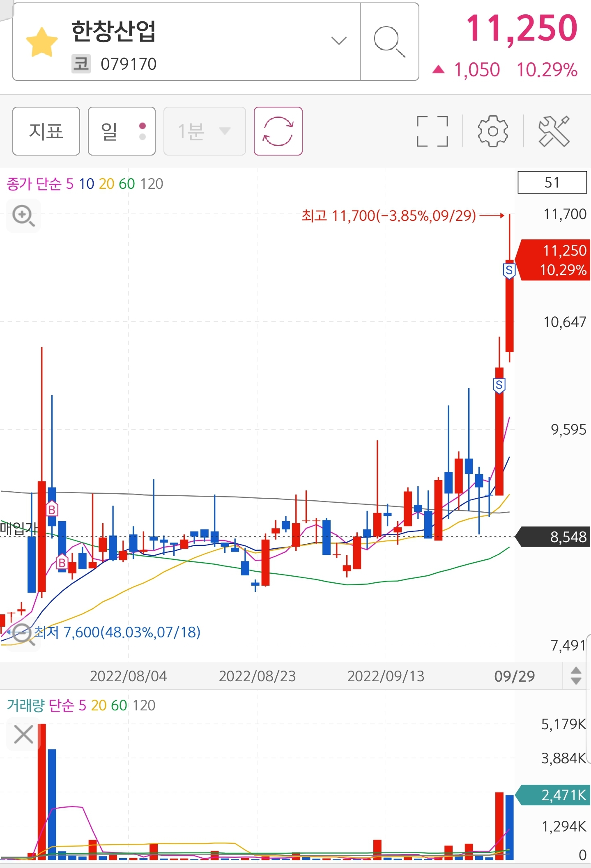Image resolution: width=591 pixels, height=868 pixels.
Task: Close the volume panel with X
Action: (x=23, y=734)
